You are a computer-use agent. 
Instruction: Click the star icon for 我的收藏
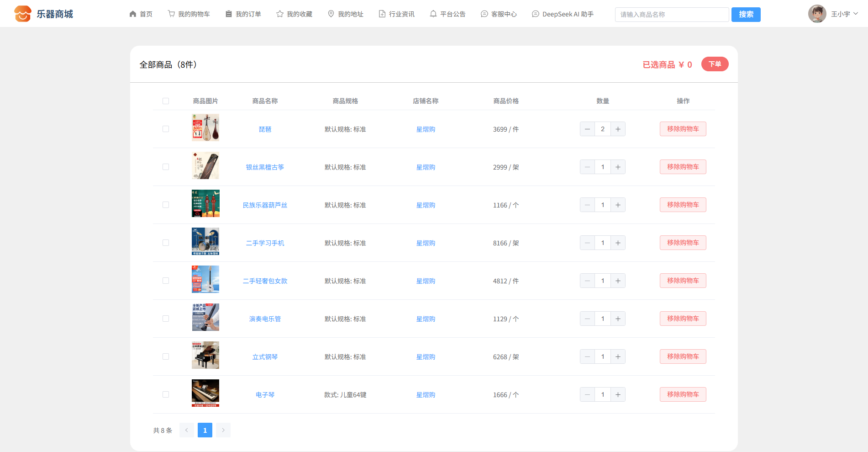[x=280, y=14]
